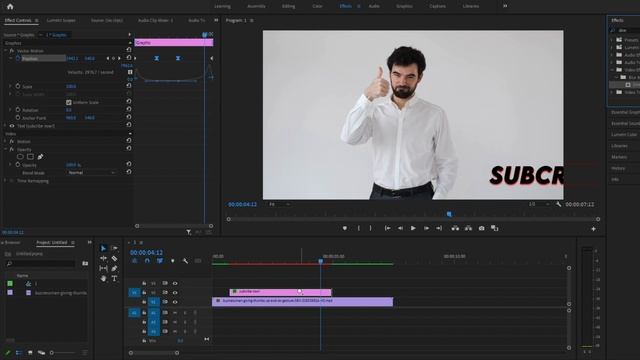Image resolution: width=640 pixels, height=360 pixels.
Task: Switch to the Audio workspace
Action: (x=374, y=6)
